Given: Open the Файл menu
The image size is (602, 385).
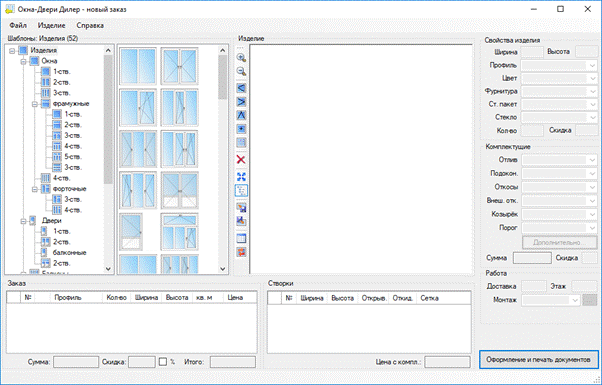Looking at the screenshot, I should click(x=18, y=25).
